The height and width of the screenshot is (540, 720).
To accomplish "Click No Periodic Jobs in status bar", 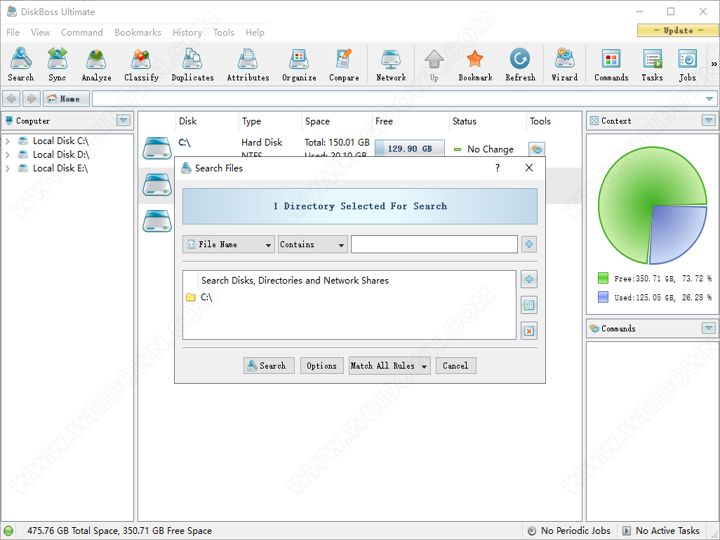I will click(x=569, y=531).
